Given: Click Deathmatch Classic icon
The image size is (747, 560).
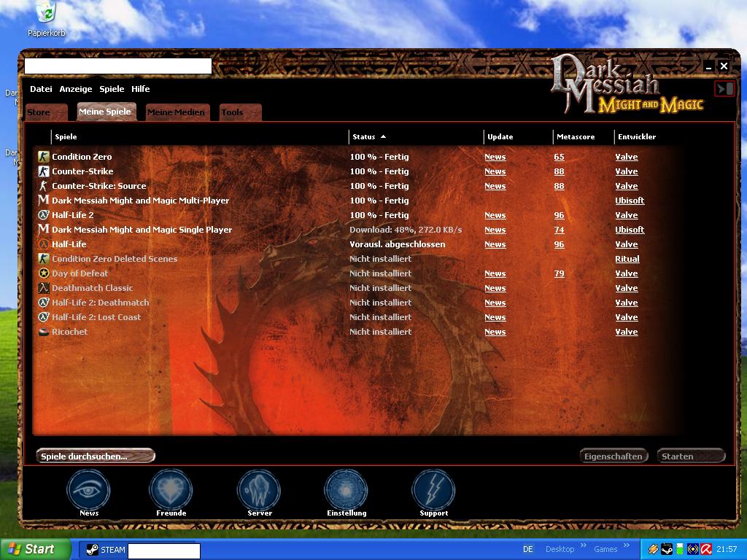Looking at the screenshot, I should tap(43, 287).
